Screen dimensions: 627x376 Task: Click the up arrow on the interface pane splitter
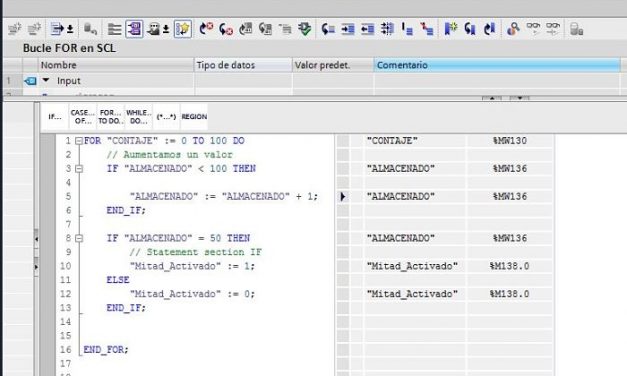click(492, 98)
